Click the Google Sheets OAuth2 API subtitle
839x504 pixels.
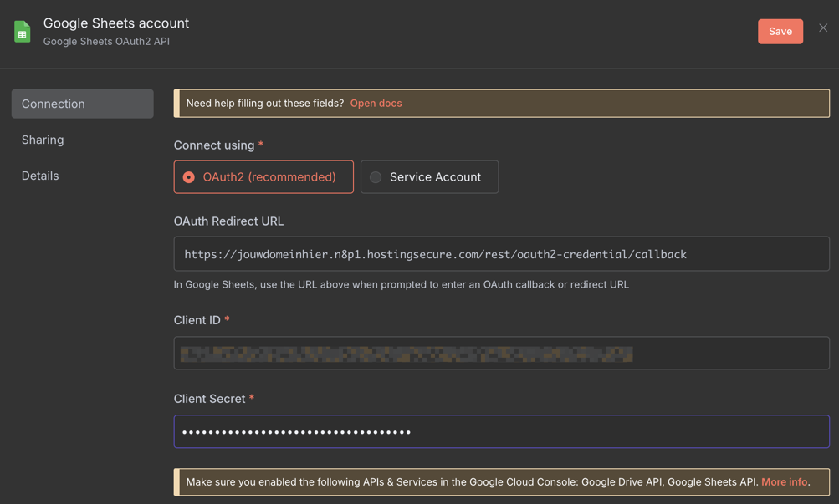(x=106, y=41)
